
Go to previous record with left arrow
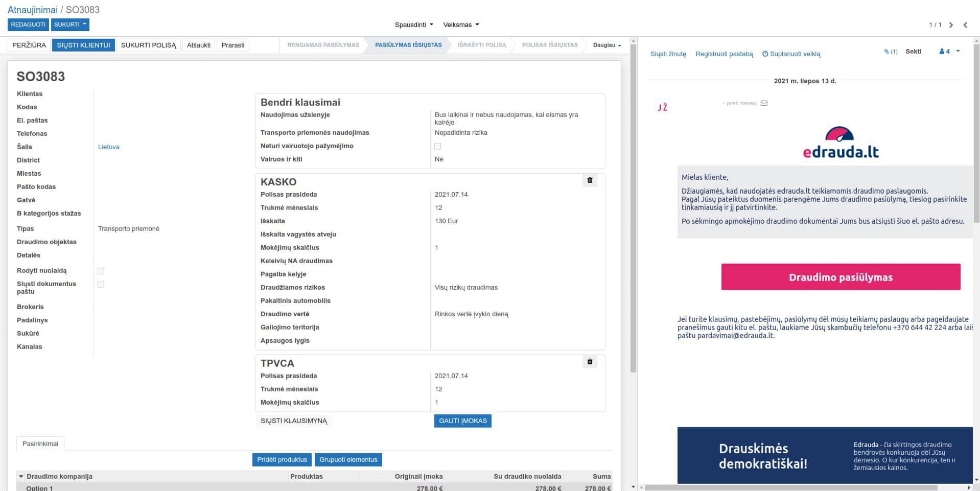tap(966, 24)
